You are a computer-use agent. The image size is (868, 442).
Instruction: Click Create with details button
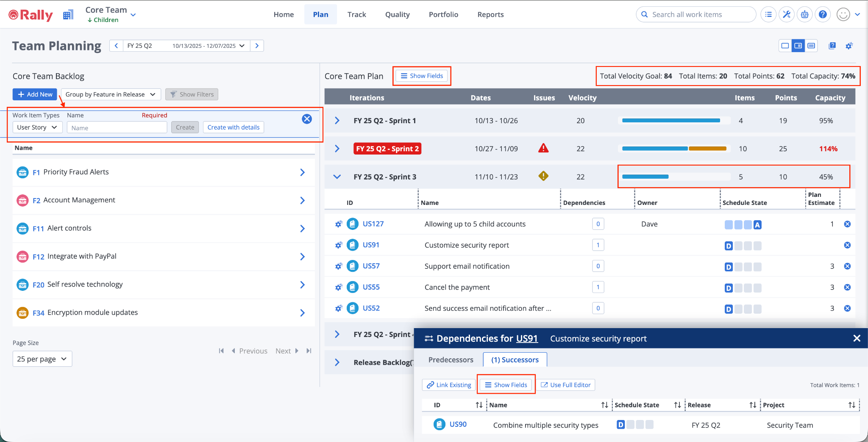[233, 127]
